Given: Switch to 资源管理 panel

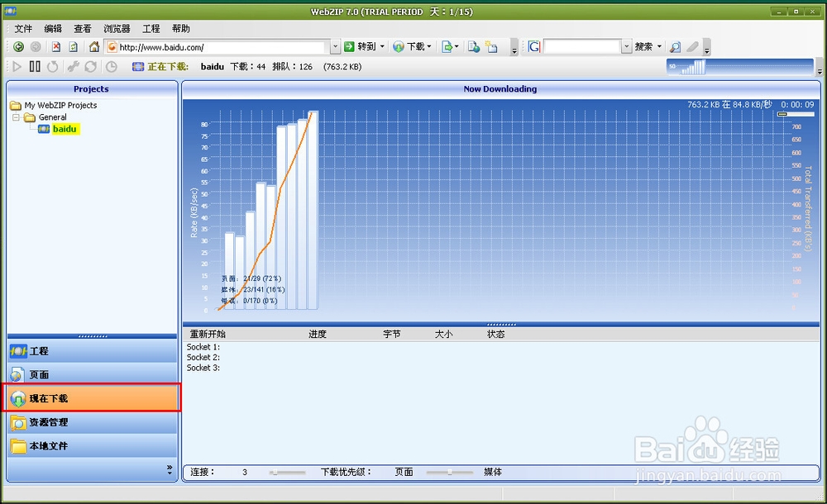Looking at the screenshot, I should 93,422.
